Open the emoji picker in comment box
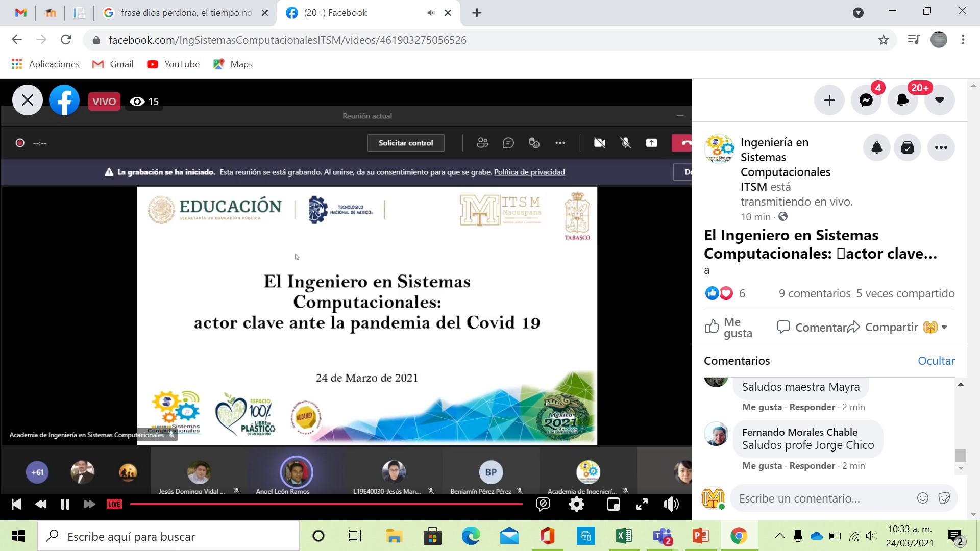Screen dimensions: 980x551 (x=923, y=498)
